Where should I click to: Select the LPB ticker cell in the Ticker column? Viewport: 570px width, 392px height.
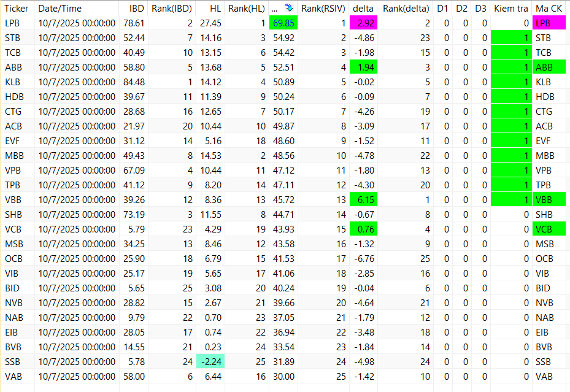pos(17,23)
